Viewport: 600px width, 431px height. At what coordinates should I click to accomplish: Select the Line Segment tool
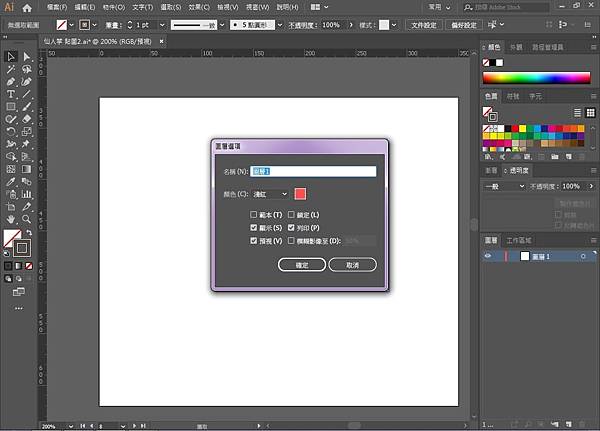point(26,94)
